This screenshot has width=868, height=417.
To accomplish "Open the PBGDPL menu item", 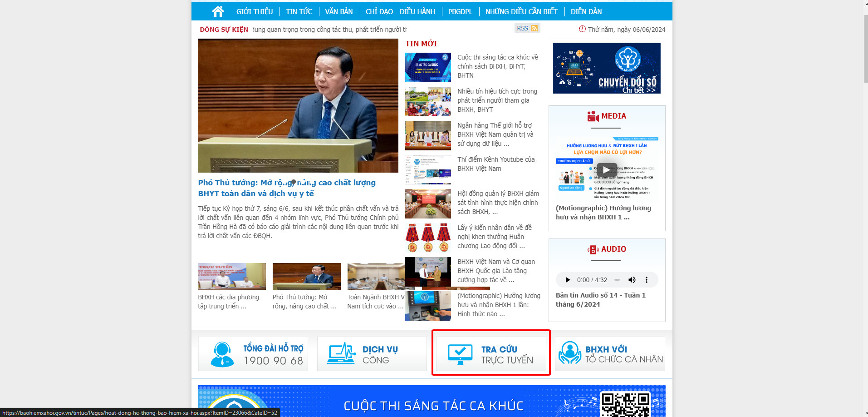I will (x=460, y=11).
